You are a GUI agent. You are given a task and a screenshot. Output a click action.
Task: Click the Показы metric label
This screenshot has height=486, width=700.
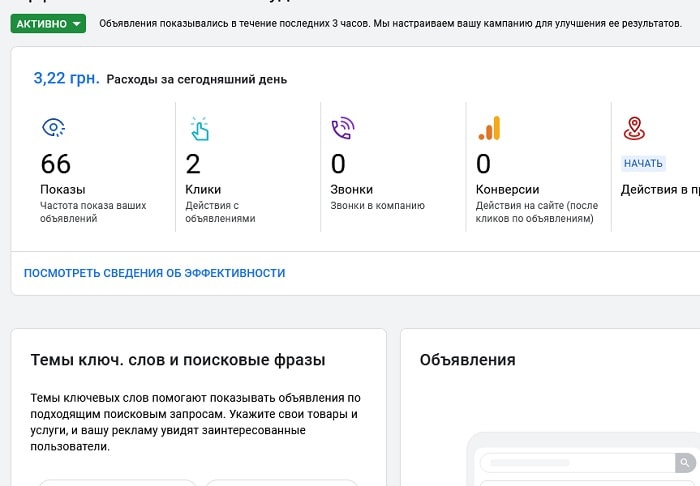click(x=62, y=189)
